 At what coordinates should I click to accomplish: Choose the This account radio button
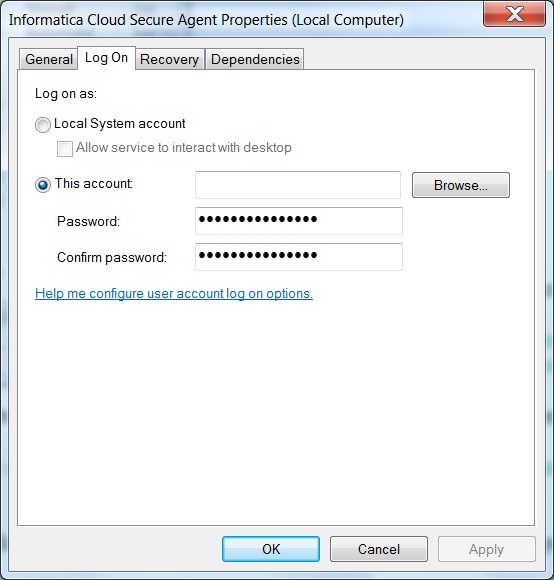coord(43,185)
